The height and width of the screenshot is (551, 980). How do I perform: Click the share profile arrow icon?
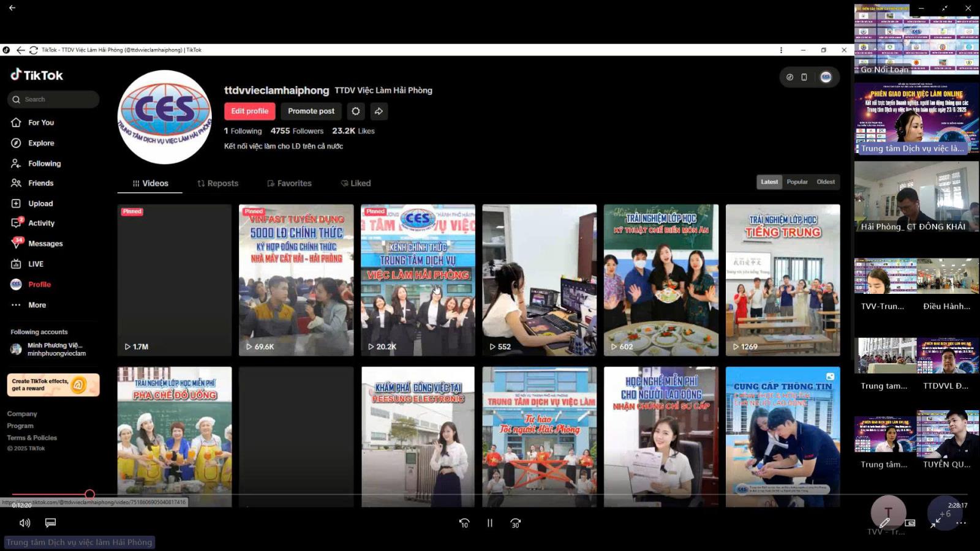pyautogui.click(x=379, y=111)
